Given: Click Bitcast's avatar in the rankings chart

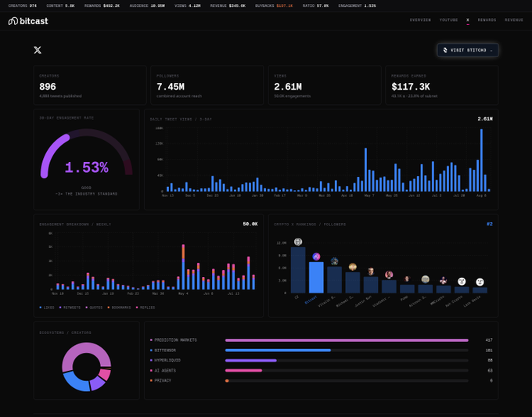Looking at the screenshot, I should point(316,257).
